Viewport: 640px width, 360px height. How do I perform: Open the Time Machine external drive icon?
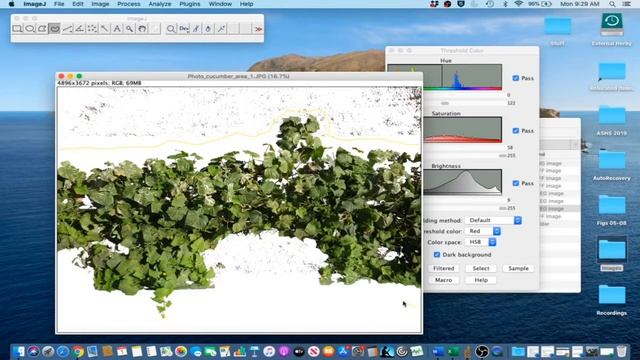click(x=611, y=29)
